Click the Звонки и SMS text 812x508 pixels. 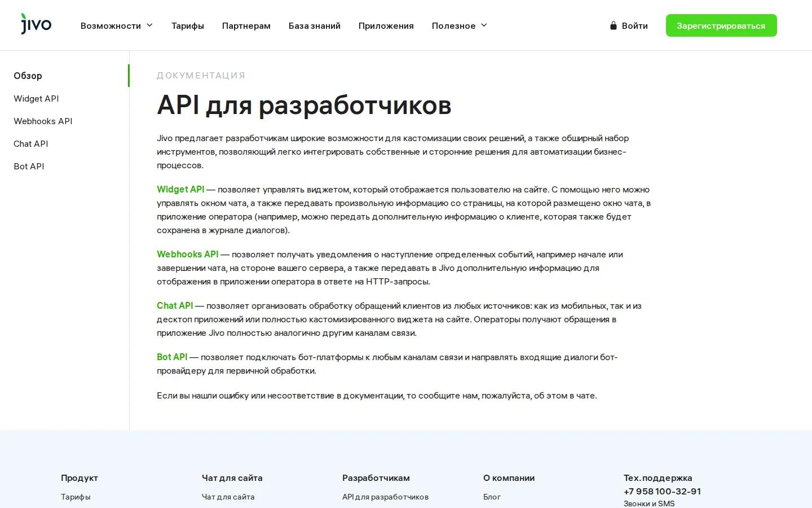coord(649,503)
